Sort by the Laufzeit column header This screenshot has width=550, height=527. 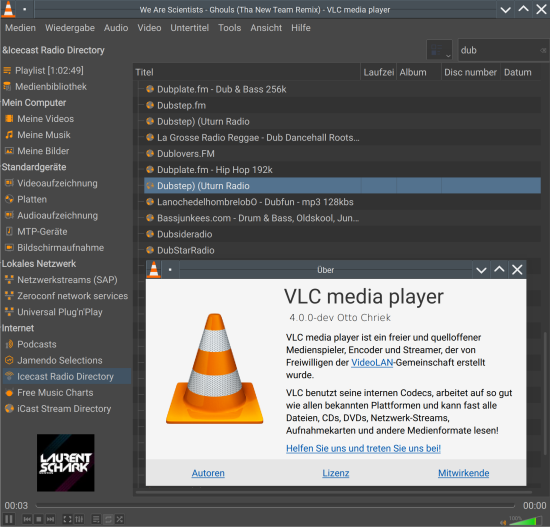click(x=378, y=72)
